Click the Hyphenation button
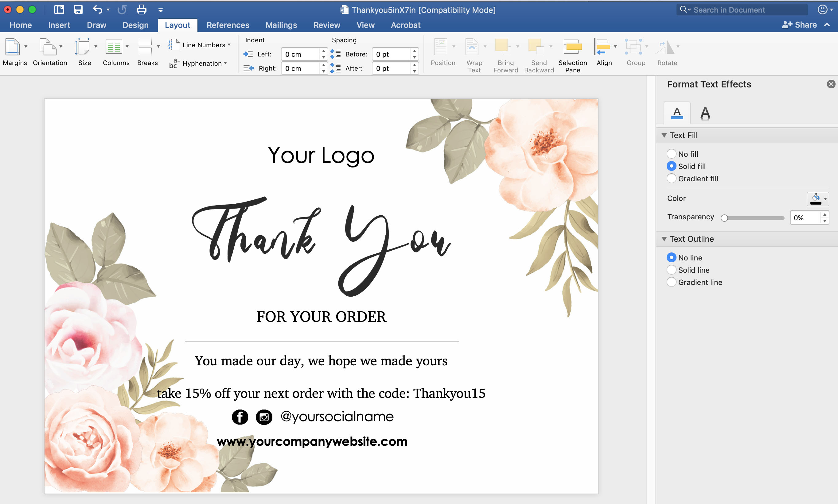The width and height of the screenshot is (838, 504). click(201, 64)
